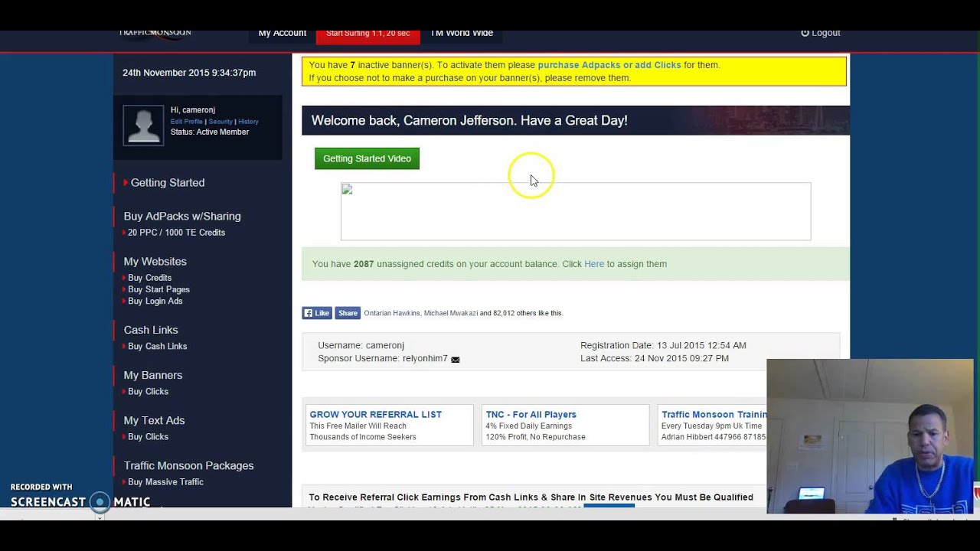Open Edit Profile link
The height and width of the screenshot is (551, 980).
coord(187,122)
